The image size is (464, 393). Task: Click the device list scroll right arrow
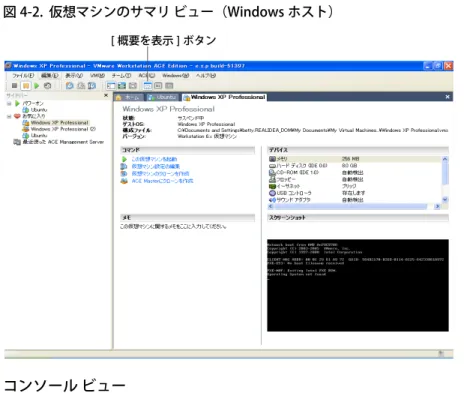(x=437, y=207)
